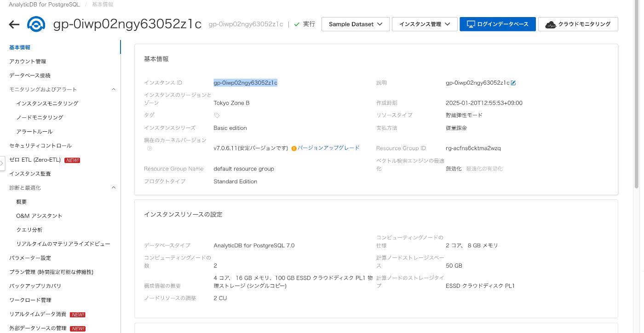Open リアルタイムのマテリアライズドビュー page
This screenshot has width=644, height=333.
click(63, 244)
